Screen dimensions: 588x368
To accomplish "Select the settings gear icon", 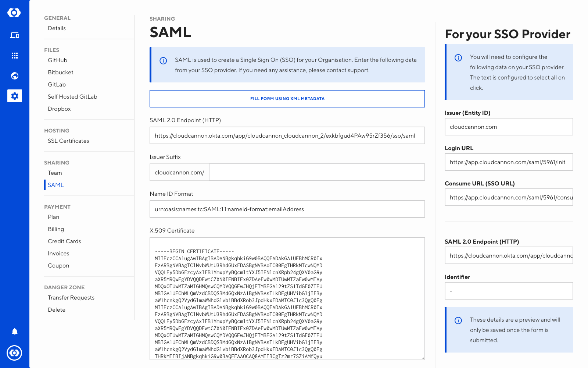I will click(15, 96).
